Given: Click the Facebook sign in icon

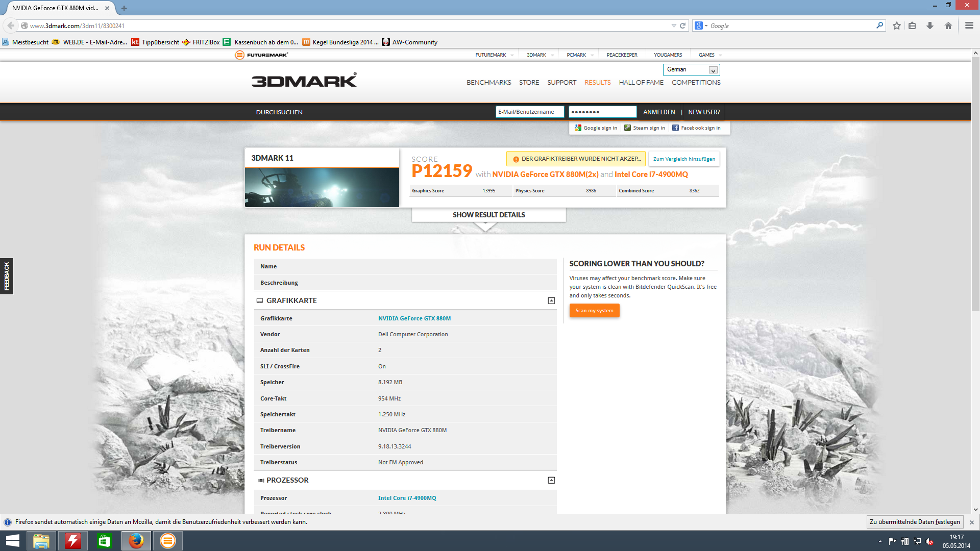Looking at the screenshot, I should coord(675,128).
